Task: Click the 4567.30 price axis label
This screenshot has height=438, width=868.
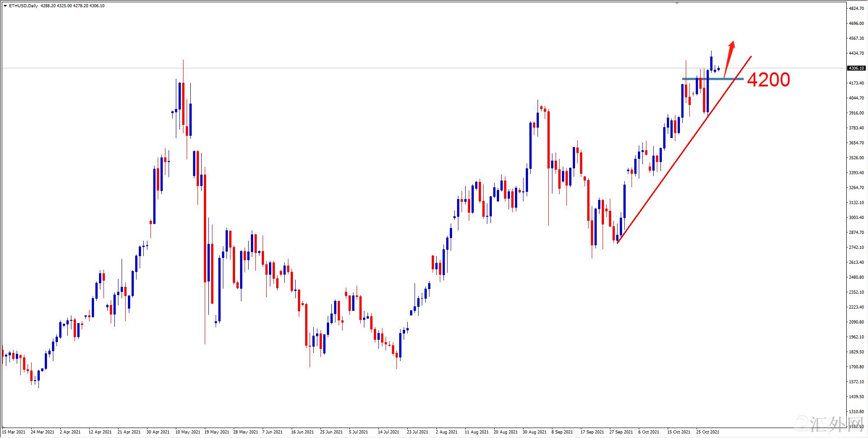Action: pyautogui.click(x=856, y=38)
